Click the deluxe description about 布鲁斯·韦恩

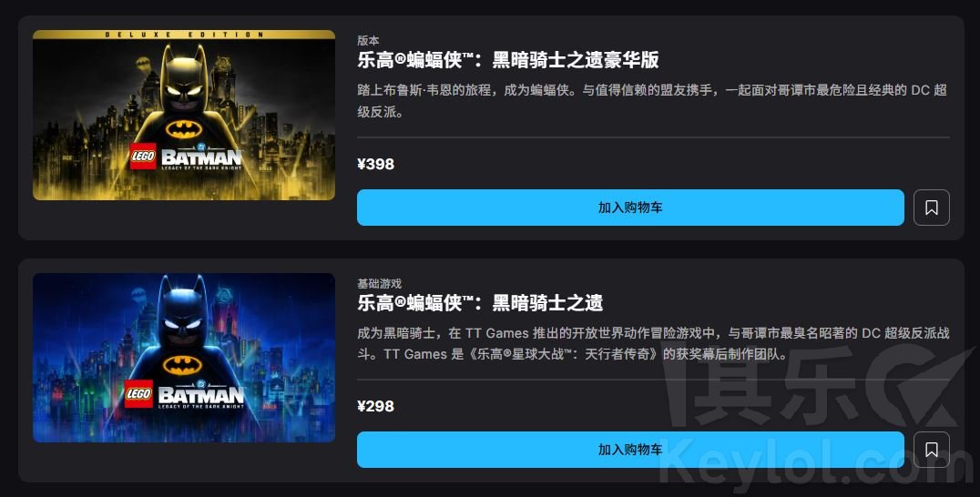point(652,100)
